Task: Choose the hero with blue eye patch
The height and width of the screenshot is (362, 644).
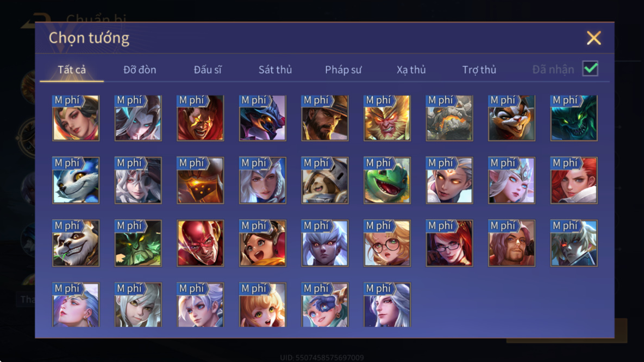Action: [325, 304]
